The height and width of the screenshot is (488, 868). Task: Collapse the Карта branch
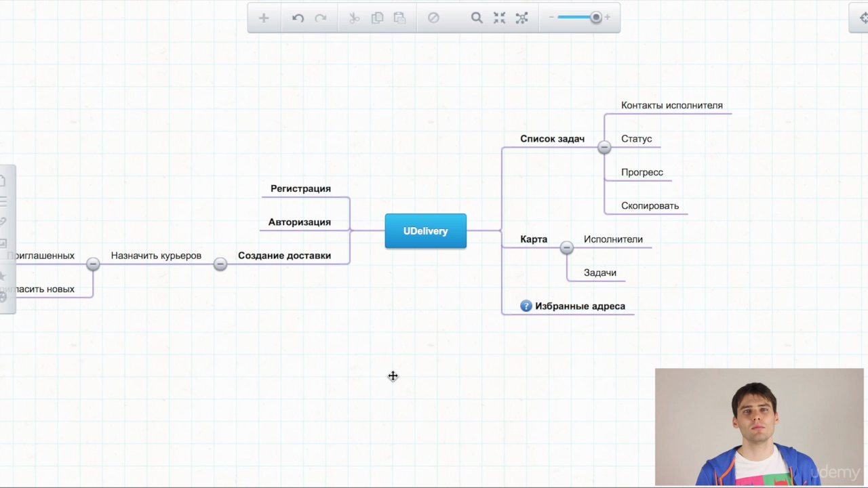567,248
